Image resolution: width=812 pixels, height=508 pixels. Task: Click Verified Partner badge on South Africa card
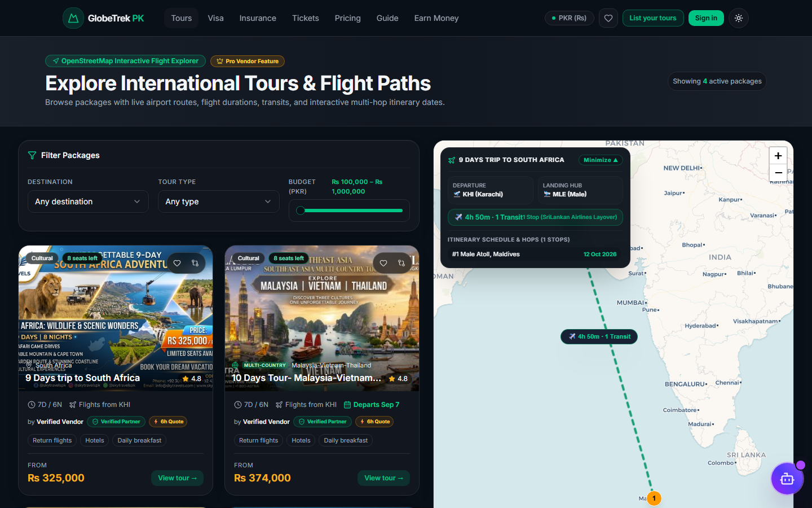point(116,422)
